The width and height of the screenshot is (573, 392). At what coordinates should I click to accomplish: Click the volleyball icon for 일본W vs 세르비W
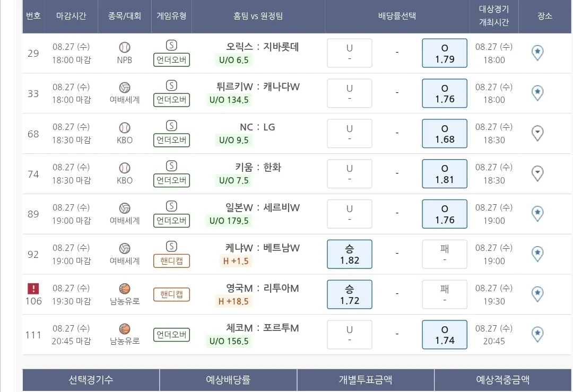125,208
